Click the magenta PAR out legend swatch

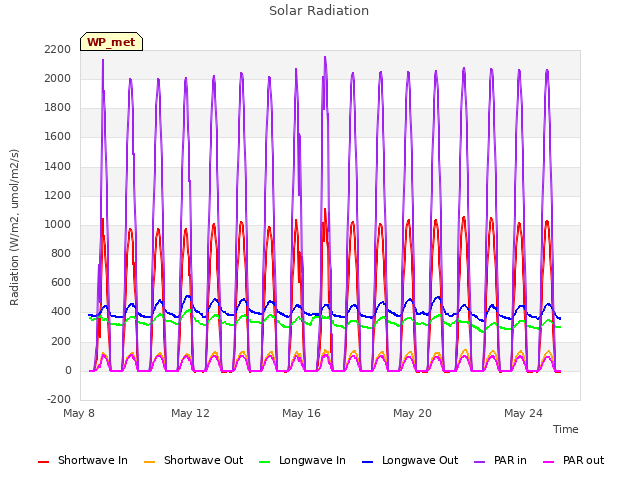click(x=549, y=462)
